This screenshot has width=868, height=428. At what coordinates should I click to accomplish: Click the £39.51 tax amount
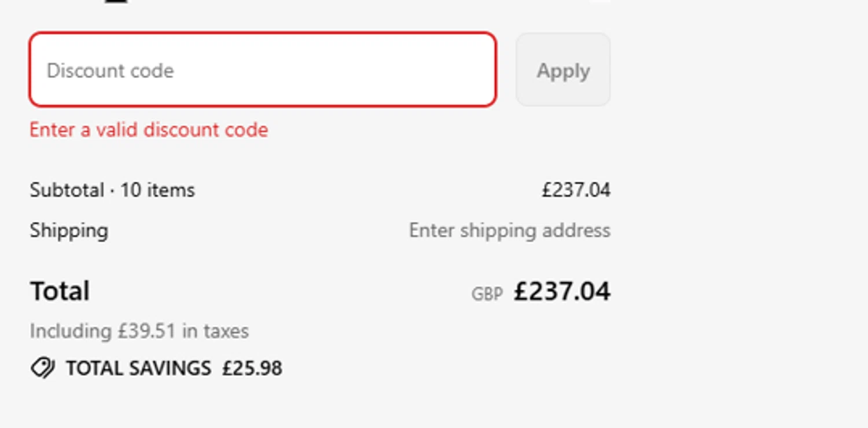pyautogui.click(x=147, y=331)
